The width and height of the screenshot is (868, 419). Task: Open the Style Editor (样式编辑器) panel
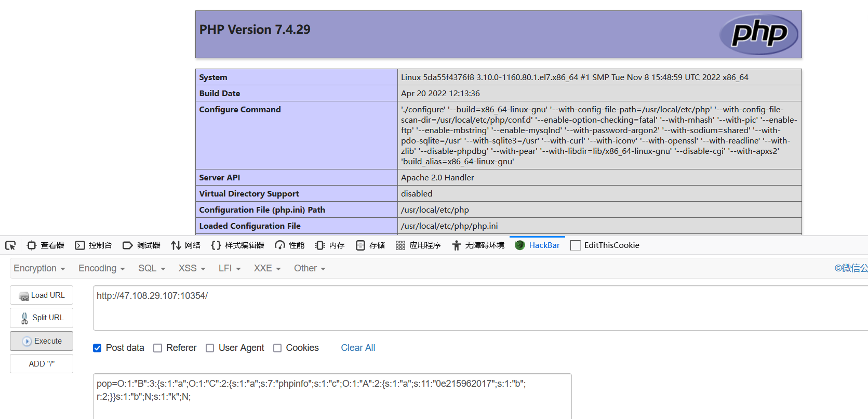click(x=237, y=245)
